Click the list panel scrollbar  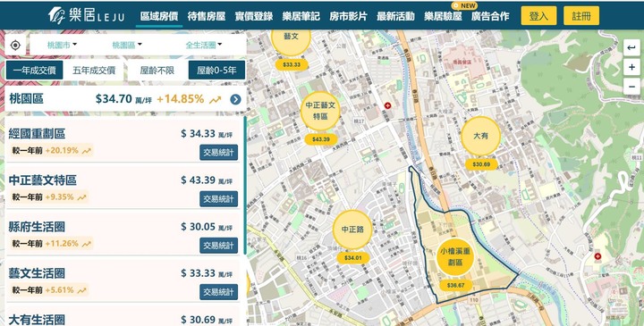(245, 186)
